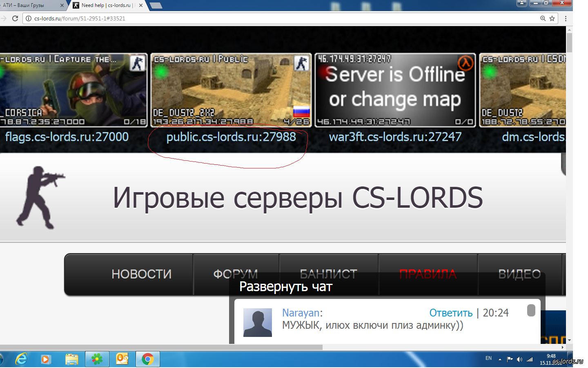Click the vertical scrollbar down arrow
The width and height of the screenshot is (588, 368).
(569, 340)
